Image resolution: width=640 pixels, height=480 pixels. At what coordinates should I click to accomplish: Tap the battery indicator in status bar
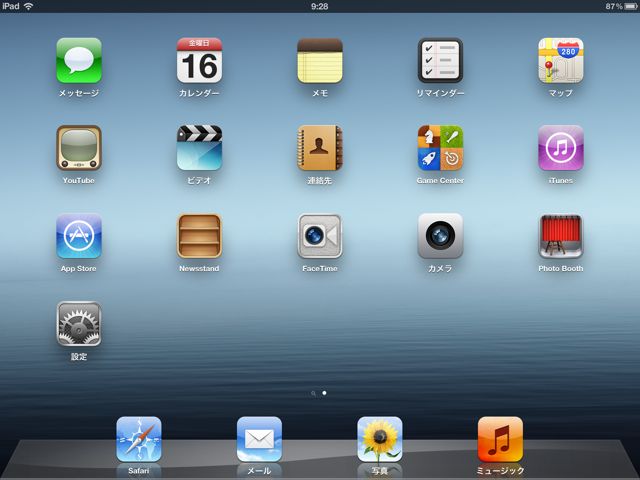pos(631,6)
